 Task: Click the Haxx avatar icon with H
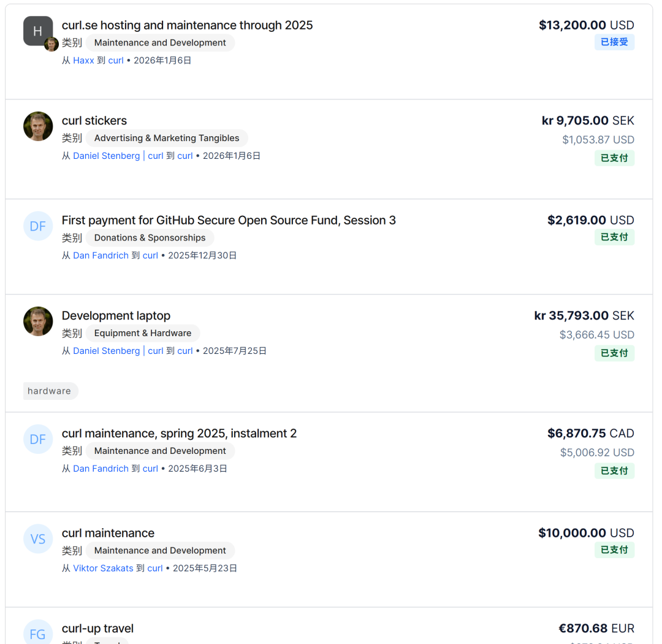click(37, 31)
